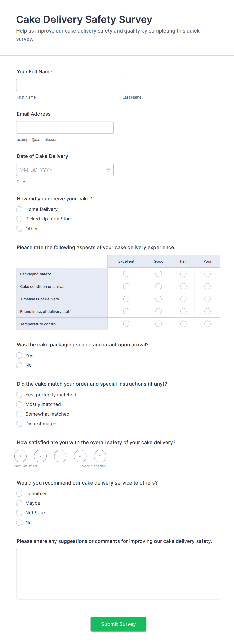Mark Timeliness of delivery as Fair
The width and height of the screenshot is (234, 644).
[183, 299]
